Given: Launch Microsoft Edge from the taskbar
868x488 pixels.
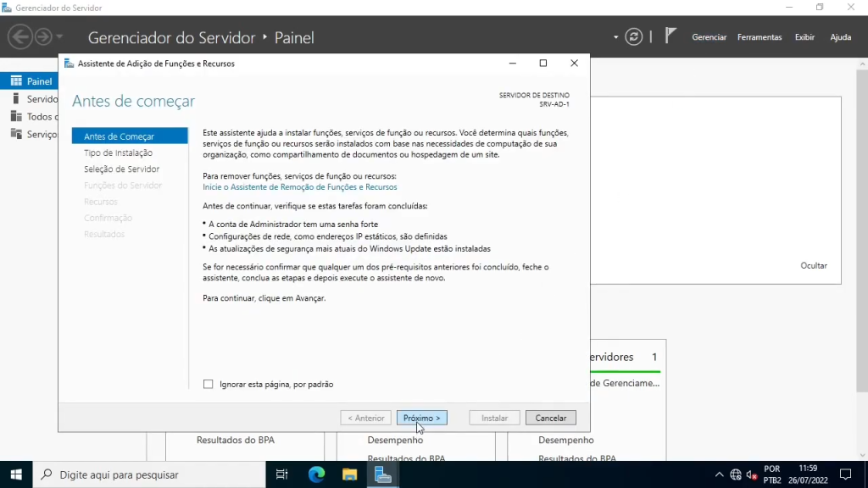Looking at the screenshot, I should coord(316,474).
